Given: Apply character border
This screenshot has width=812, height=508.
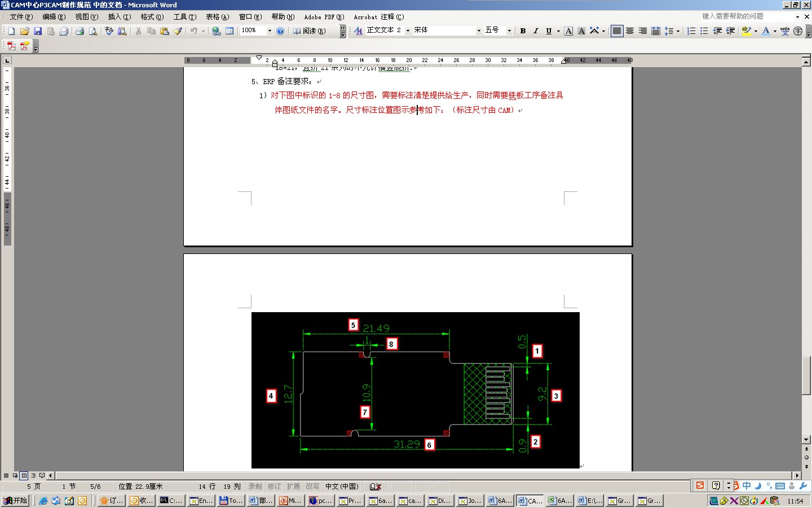Looking at the screenshot, I should click(568, 31).
